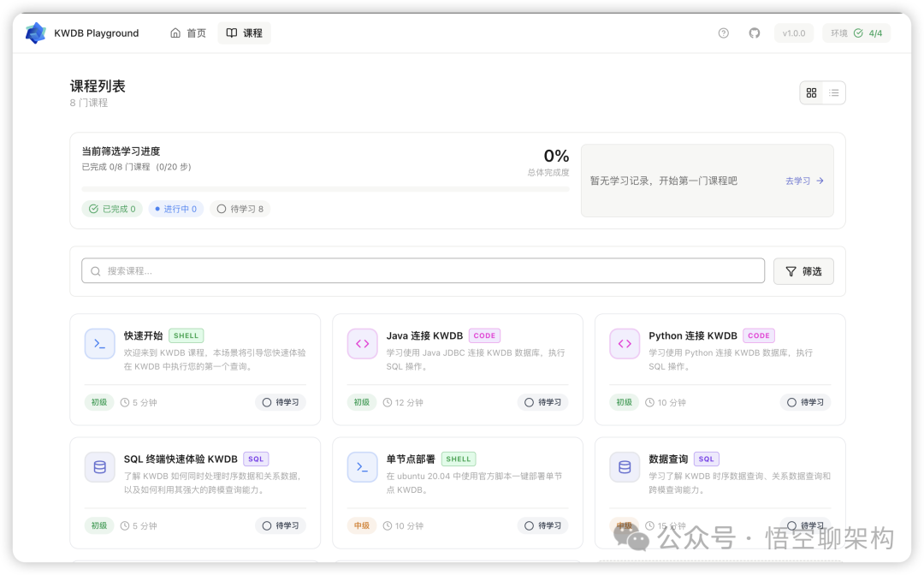This screenshot has width=924, height=575.
Task: Click the KWDB Playground logo
Action: pyautogui.click(x=34, y=33)
